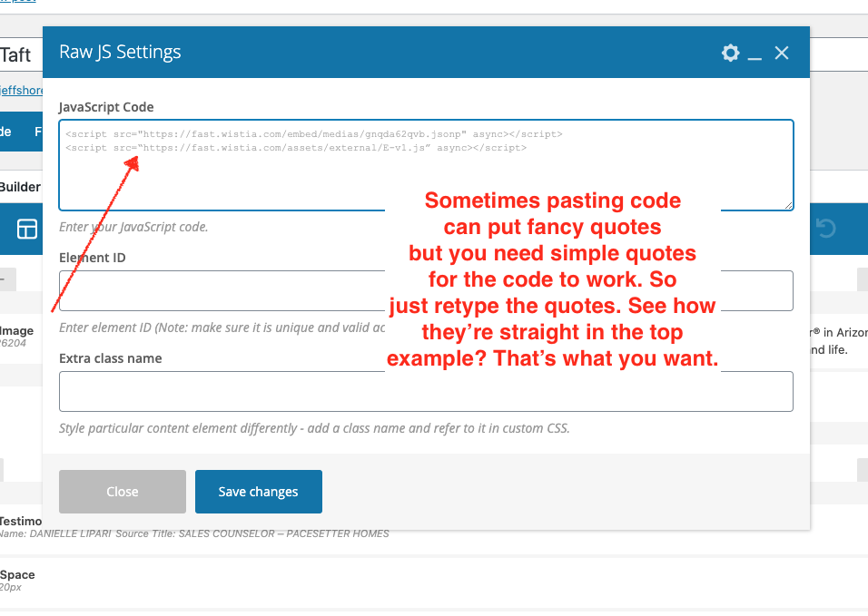The height and width of the screenshot is (616, 868).
Task: Close the Raw JS Settings dialog with X
Action: pos(782,53)
